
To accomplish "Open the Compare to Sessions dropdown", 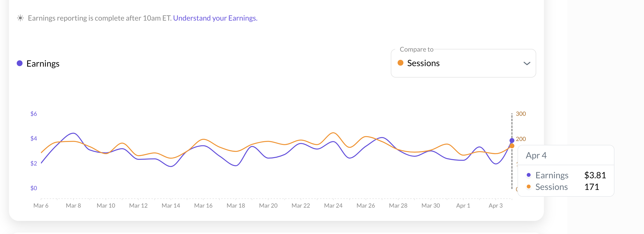I will click(463, 63).
